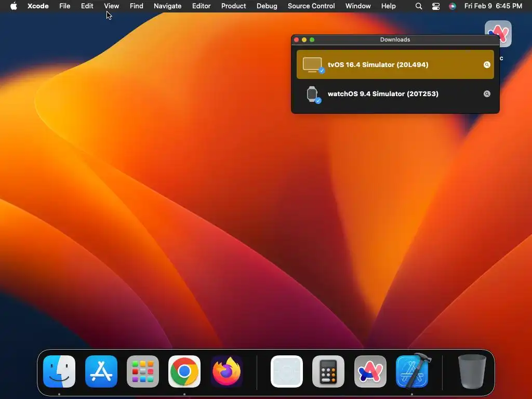Zoom the Downloads window
Image resolution: width=532 pixels, height=399 pixels.
[312, 39]
